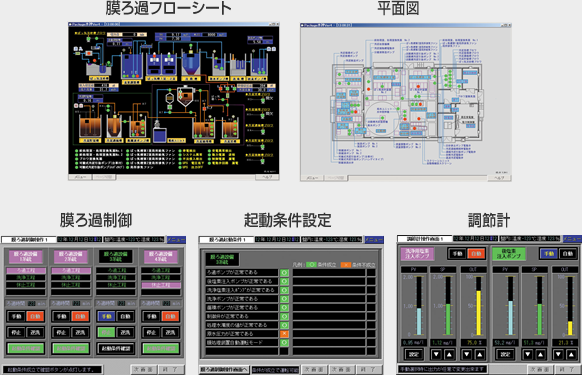Viewport: 582px width, 375px height.
Task: Open メニュー in the 調節計 screen
Action: tap(572, 239)
